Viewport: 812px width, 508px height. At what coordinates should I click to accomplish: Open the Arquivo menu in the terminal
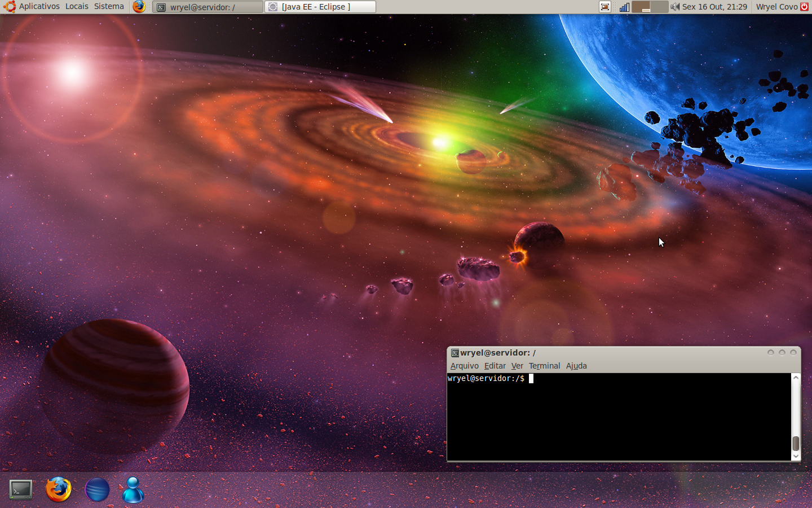pyautogui.click(x=464, y=366)
